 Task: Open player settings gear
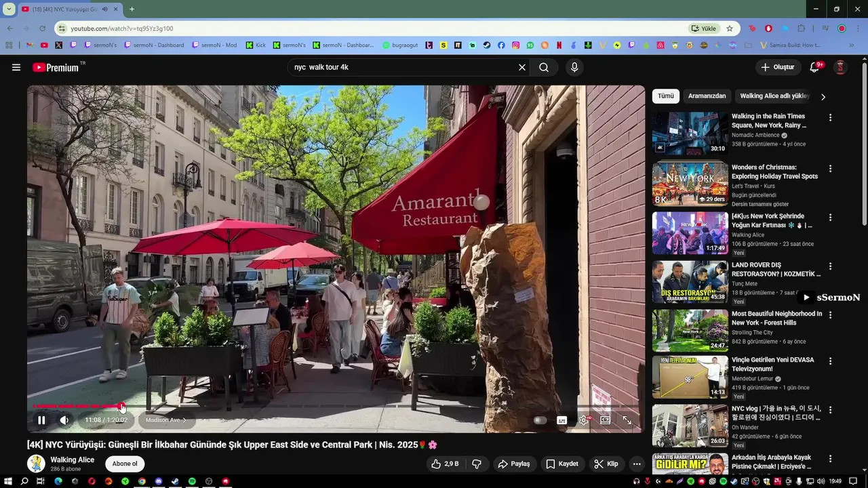tap(584, 420)
